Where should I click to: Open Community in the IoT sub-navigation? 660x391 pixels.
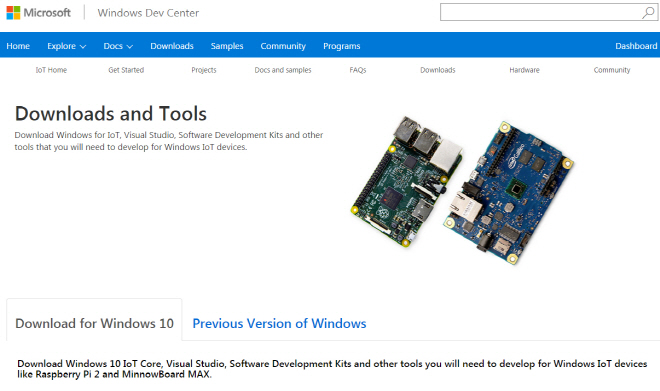(612, 70)
